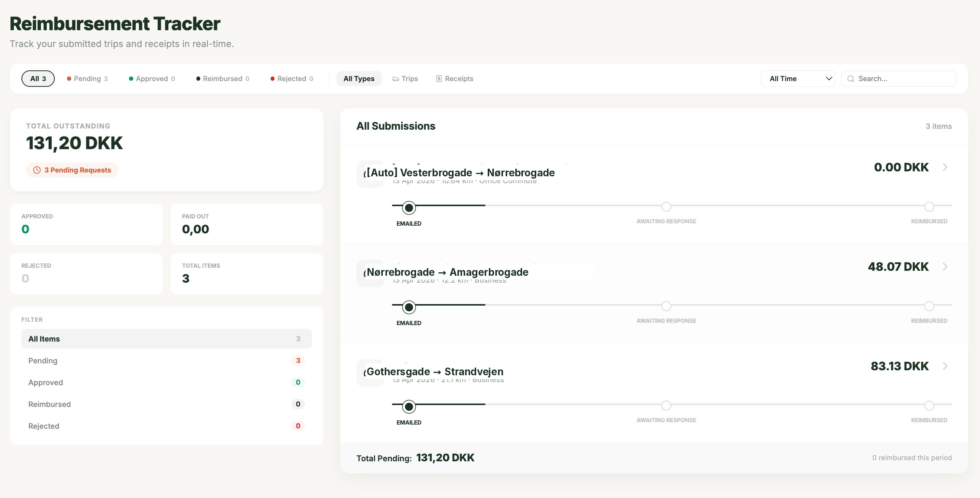Click the Gothersgade trip icon tile

pos(370,373)
